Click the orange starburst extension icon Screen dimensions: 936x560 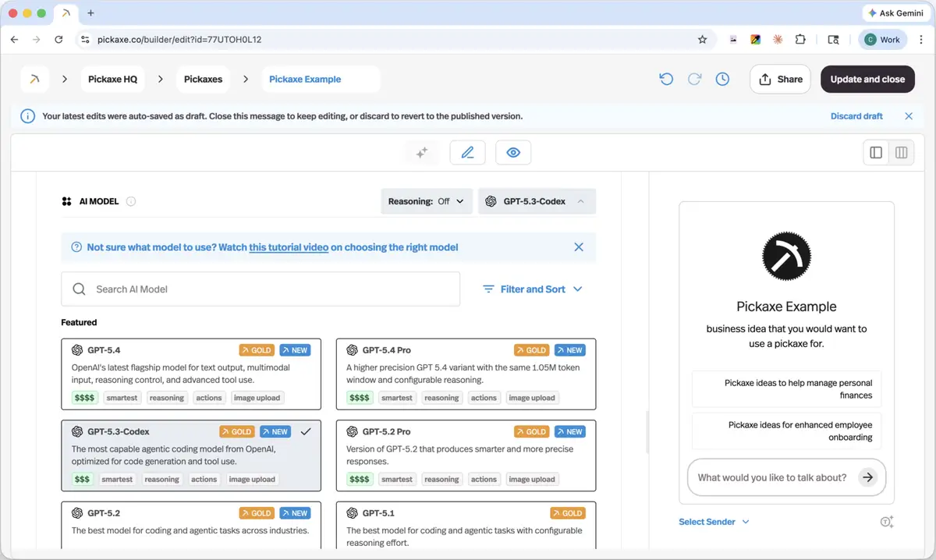click(x=778, y=40)
